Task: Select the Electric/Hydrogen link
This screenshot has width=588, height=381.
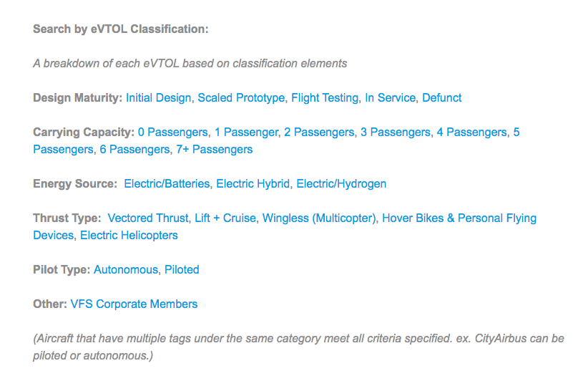Action: (x=341, y=184)
